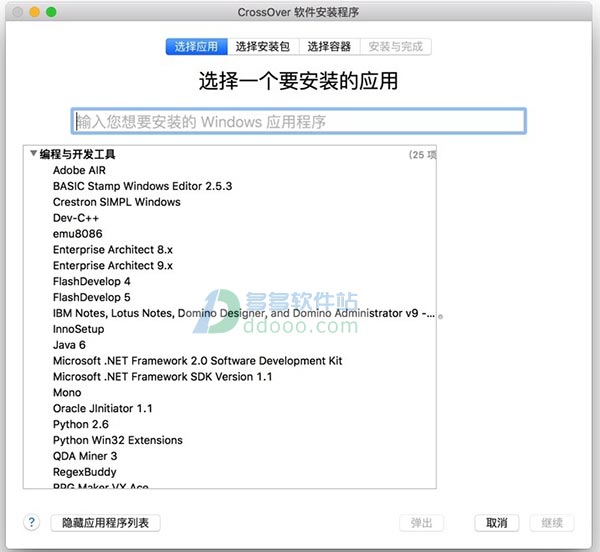Select .NET Framework SDK Version 1.1
This screenshot has width=600, height=552.
point(163,377)
